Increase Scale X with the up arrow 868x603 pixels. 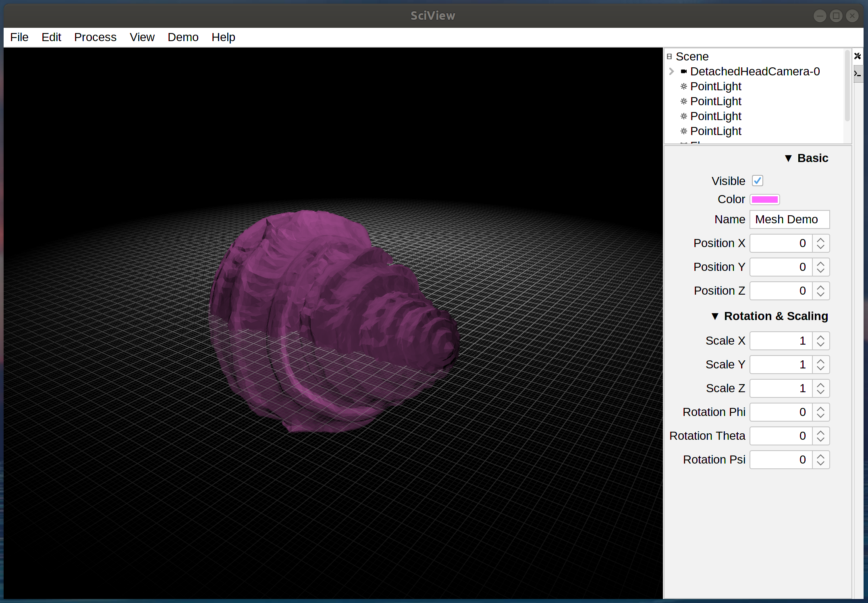(821, 337)
